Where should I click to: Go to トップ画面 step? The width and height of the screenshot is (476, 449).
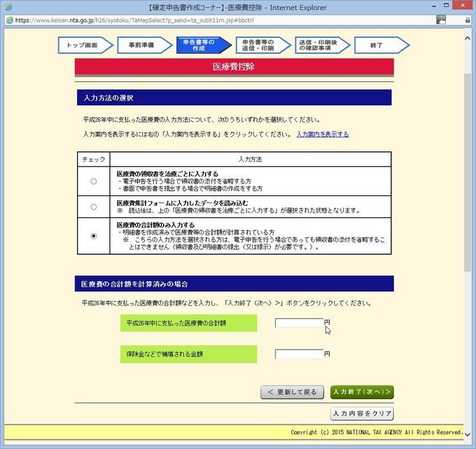(x=85, y=46)
